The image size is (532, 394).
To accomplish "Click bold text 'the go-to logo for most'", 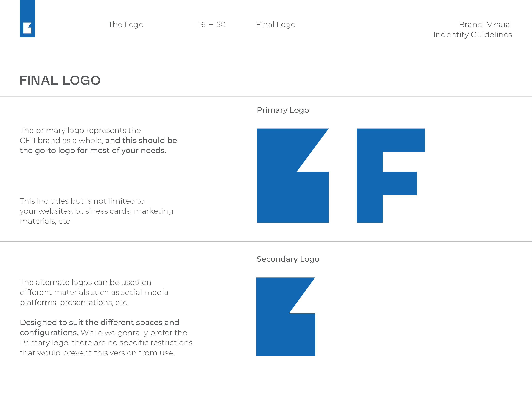I will coord(64,150).
